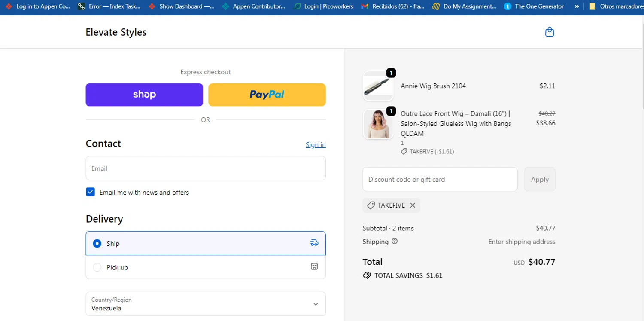Open the Log in to Appen bookmark

(37, 6)
